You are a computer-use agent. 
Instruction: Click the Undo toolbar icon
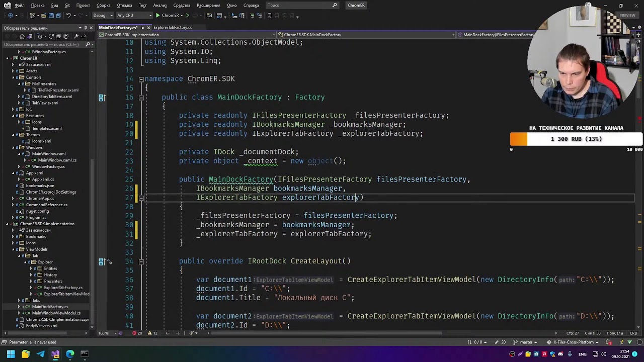pos(69,16)
